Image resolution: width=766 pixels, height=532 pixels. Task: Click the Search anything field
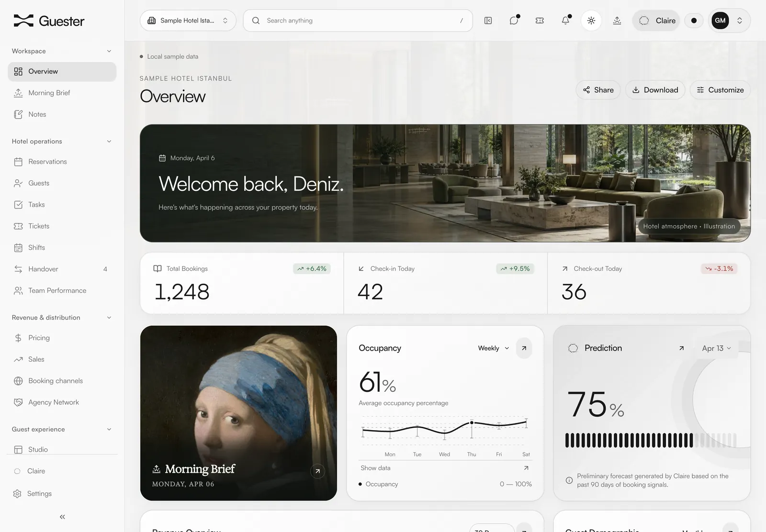[358, 21]
